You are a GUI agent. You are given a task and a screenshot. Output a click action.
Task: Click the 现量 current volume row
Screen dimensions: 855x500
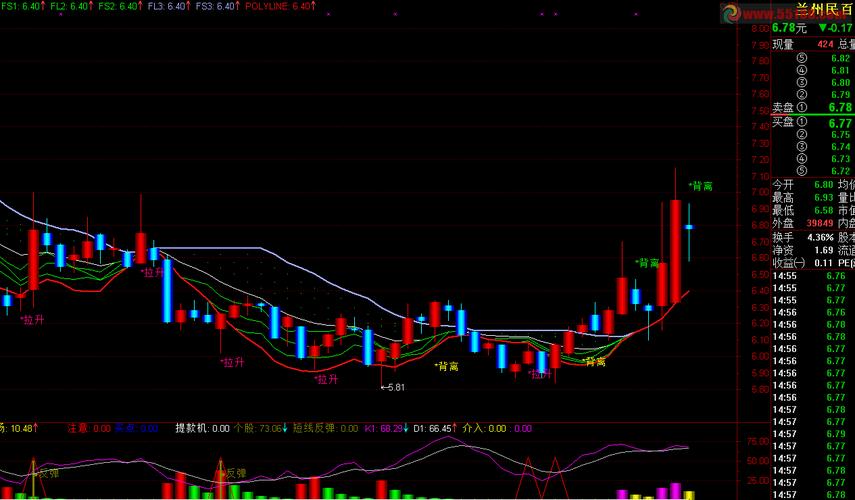tap(802, 44)
